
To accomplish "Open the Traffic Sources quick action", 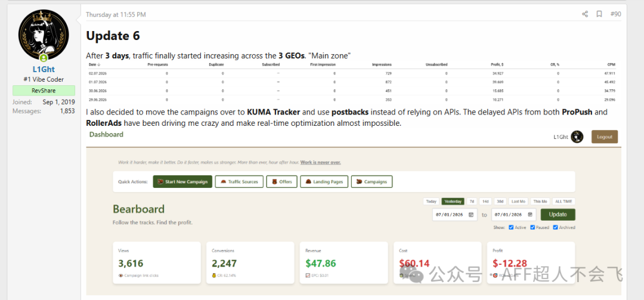I will coord(239,182).
